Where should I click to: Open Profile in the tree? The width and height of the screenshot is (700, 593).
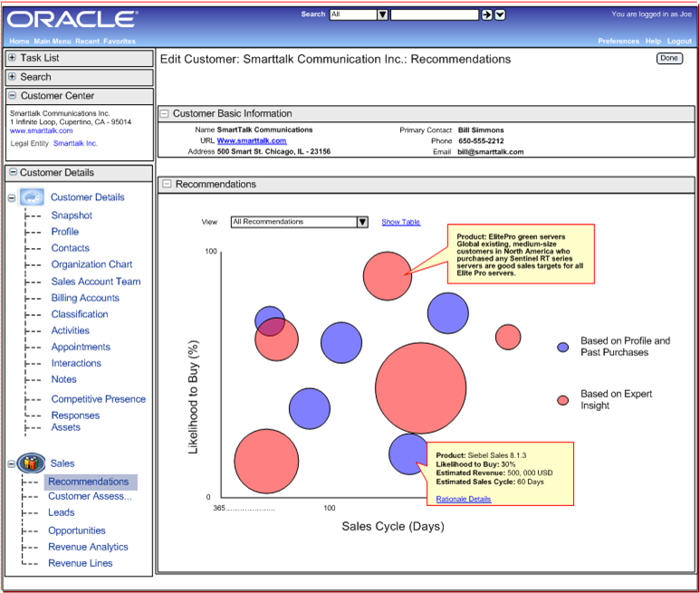(x=64, y=232)
